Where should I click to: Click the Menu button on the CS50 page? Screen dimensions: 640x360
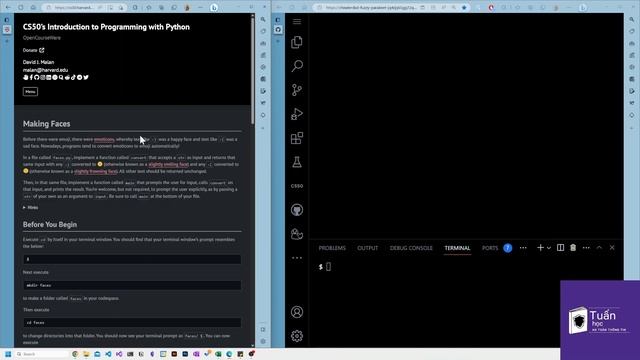(x=30, y=91)
